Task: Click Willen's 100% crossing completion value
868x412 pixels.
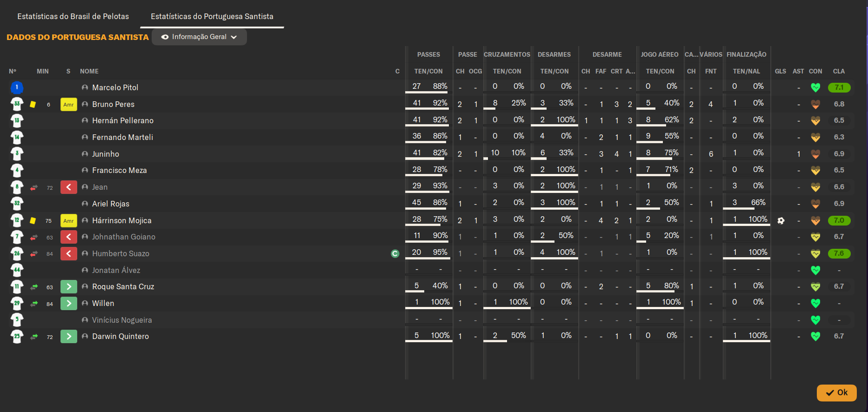Action: (x=519, y=302)
